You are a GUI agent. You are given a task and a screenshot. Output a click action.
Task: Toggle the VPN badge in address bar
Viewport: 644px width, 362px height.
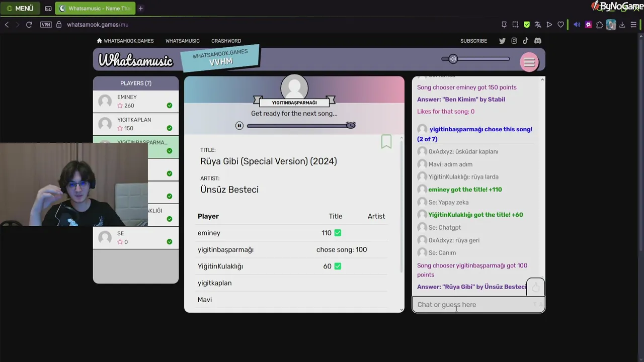tap(46, 25)
